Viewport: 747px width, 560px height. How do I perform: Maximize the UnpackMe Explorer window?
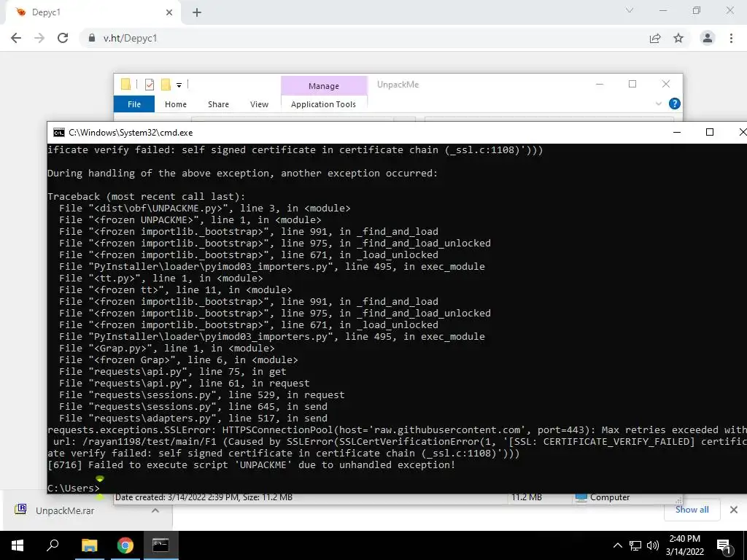pyautogui.click(x=632, y=85)
